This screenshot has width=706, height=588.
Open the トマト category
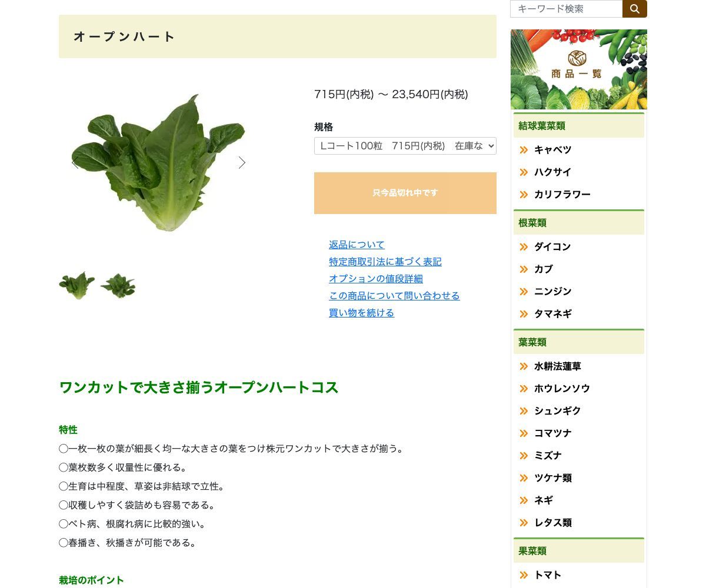click(x=547, y=575)
